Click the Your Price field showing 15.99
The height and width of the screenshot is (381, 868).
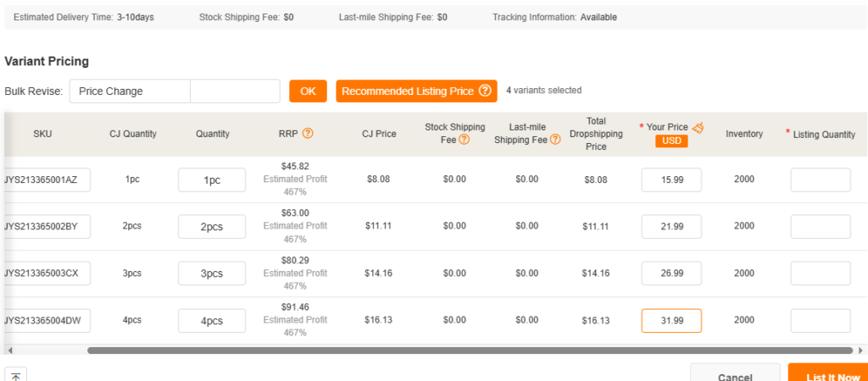coord(671,179)
